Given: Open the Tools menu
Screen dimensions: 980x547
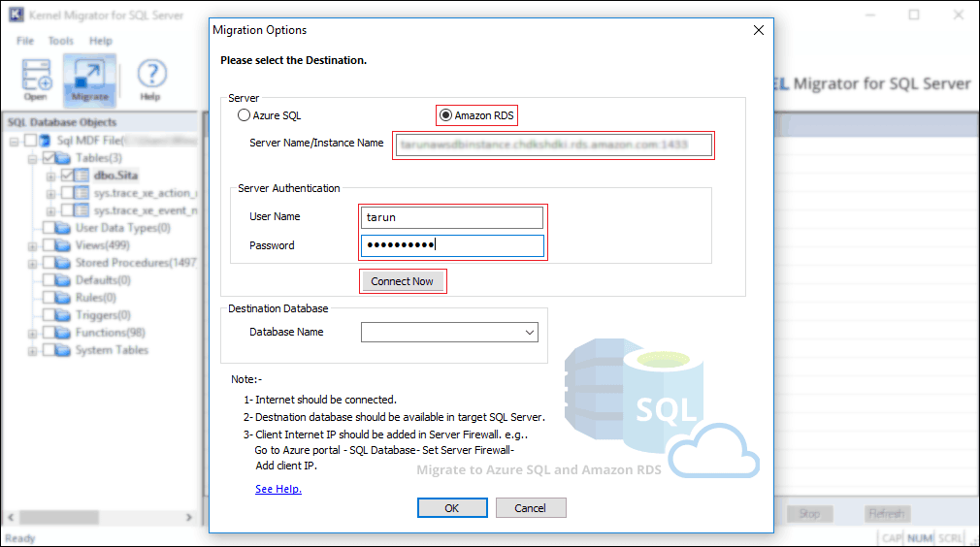Looking at the screenshot, I should click(60, 41).
